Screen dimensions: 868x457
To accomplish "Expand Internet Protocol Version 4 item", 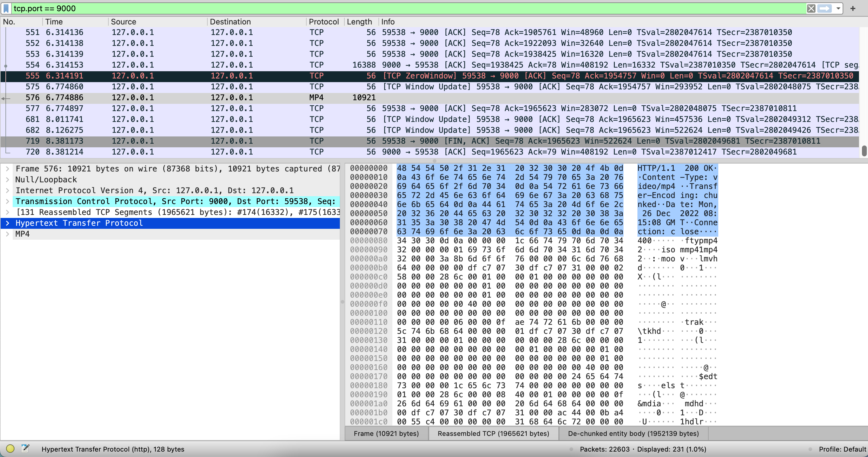I will click(x=8, y=190).
